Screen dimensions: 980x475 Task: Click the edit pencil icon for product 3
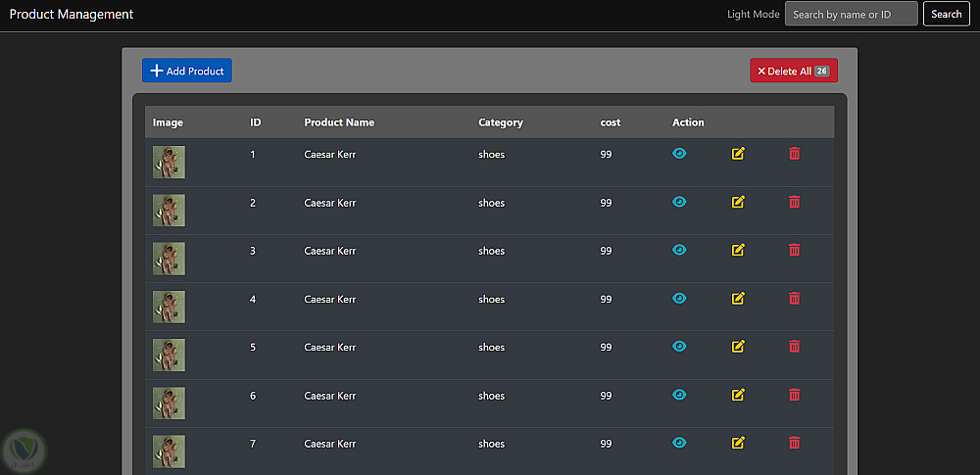[738, 250]
